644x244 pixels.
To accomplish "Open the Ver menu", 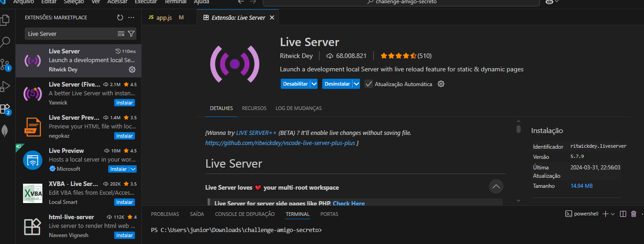I will pyautogui.click(x=96, y=2).
